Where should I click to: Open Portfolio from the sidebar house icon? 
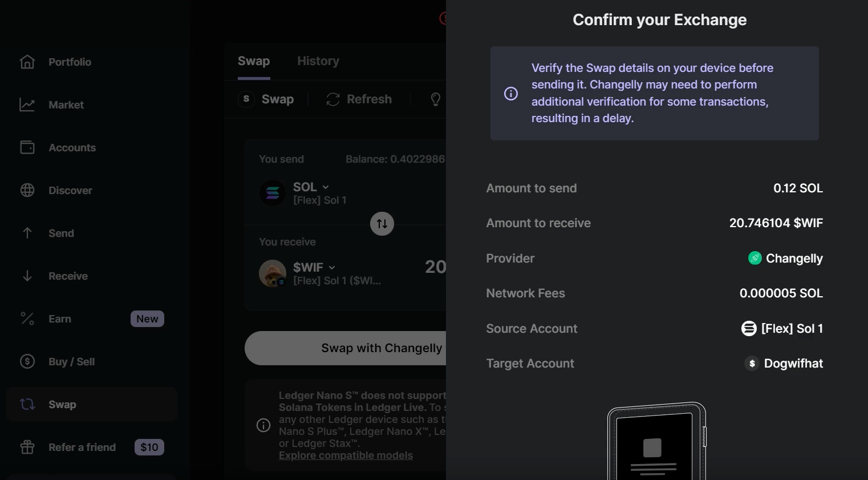(27, 62)
